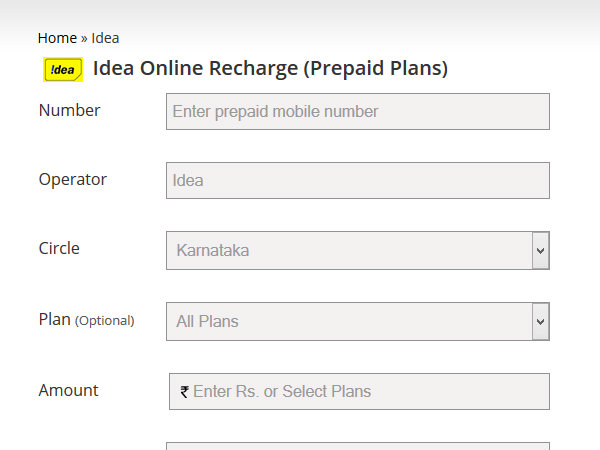This screenshot has width=600, height=450.
Task: Click the rupee symbol in Amount field
Action: point(184,392)
